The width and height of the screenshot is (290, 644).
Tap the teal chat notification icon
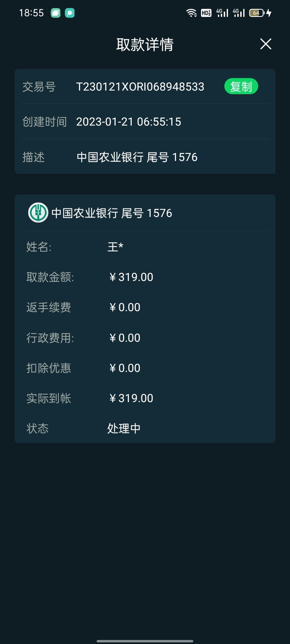click(70, 13)
